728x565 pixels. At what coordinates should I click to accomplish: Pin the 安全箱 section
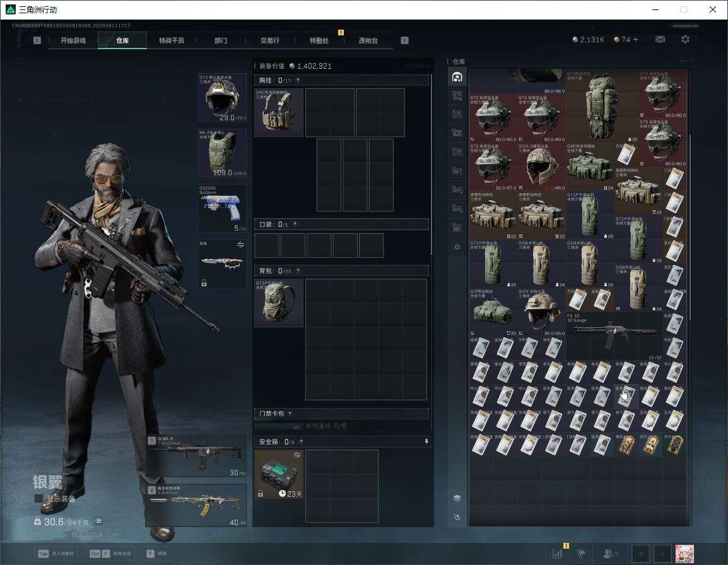pyautogui.click(x=426, y=441)
